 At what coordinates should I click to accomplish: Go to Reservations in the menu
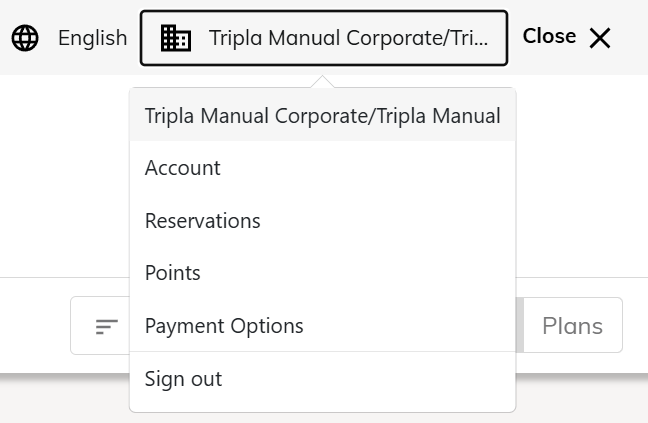click(x=203, y=221)
